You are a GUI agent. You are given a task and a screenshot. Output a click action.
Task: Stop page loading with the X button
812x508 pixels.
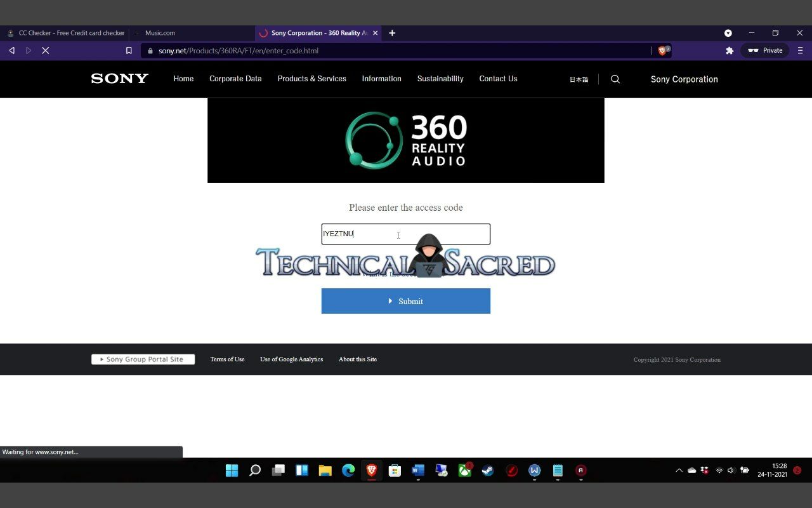click(x=46, y=51)
